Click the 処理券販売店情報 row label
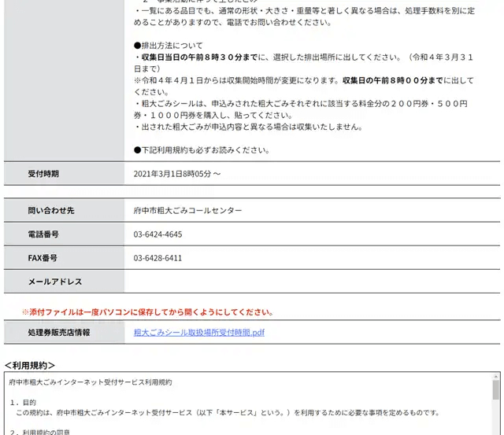Viewport: 504px width, 435px height. 59,332
